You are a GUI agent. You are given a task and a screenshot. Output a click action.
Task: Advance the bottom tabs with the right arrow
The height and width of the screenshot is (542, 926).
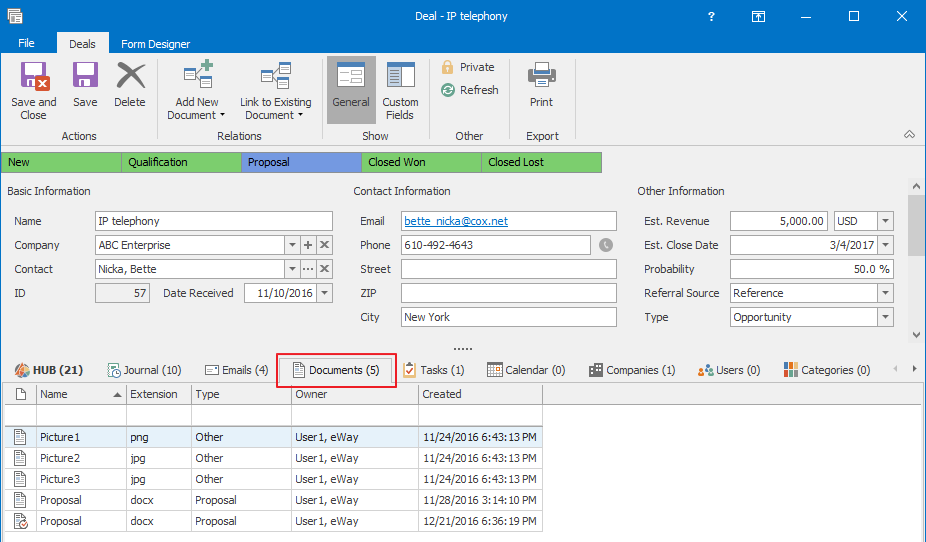(915, 369)
